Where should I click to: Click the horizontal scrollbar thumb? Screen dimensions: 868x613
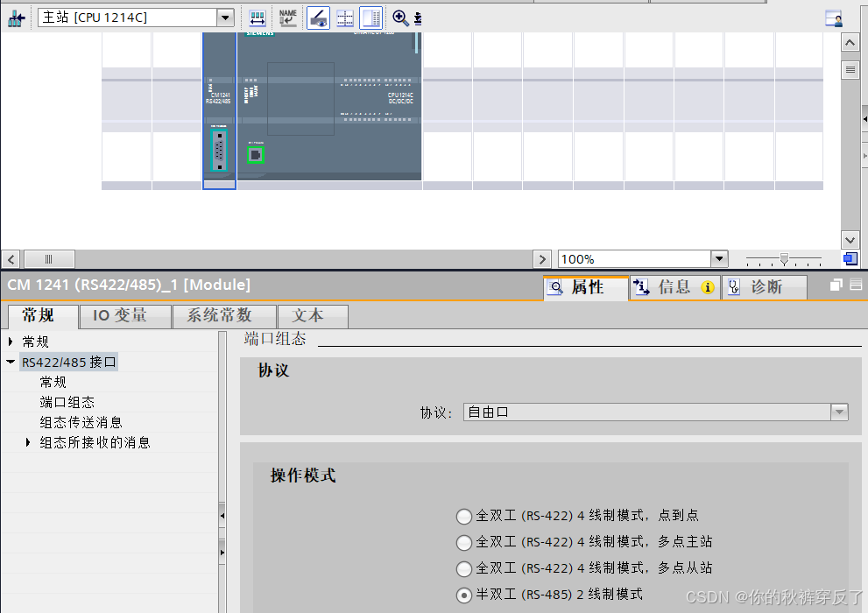point(50,259)
